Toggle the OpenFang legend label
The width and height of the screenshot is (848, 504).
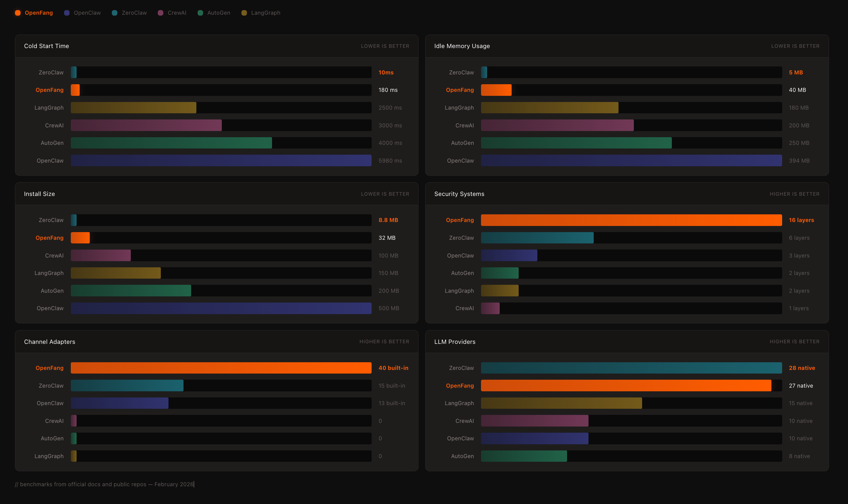pyautogui.click(x=39, y=13)
